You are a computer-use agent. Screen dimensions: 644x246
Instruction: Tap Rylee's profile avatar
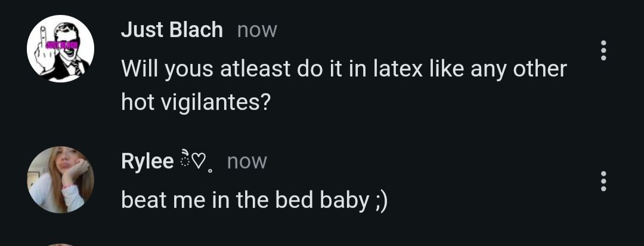coord(60,179)
